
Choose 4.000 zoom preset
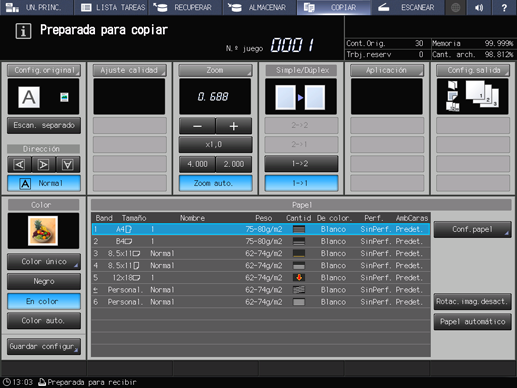pos(197,164)
